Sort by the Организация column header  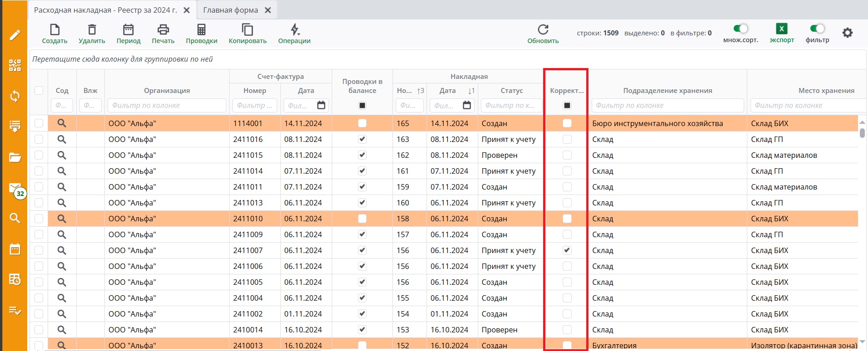pos(167,90)
